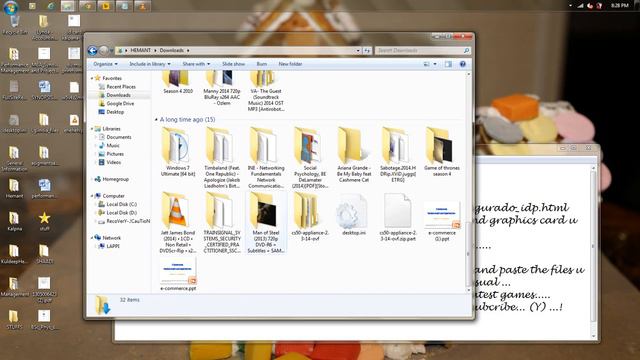The width and height of the screenshot is (640, 360).
Task: Select the VA- The Guest soundtrack folder
Action: (x=266, y=91)
